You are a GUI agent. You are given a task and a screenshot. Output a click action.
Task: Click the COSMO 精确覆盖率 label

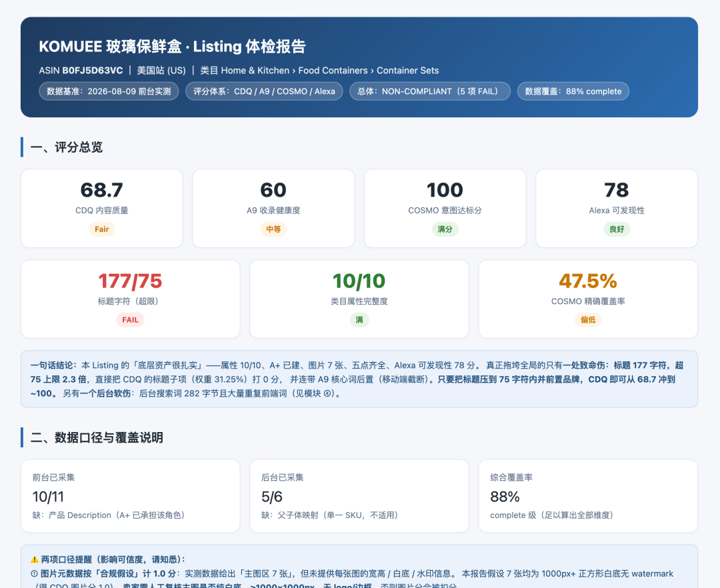click(x=588, y=301)
